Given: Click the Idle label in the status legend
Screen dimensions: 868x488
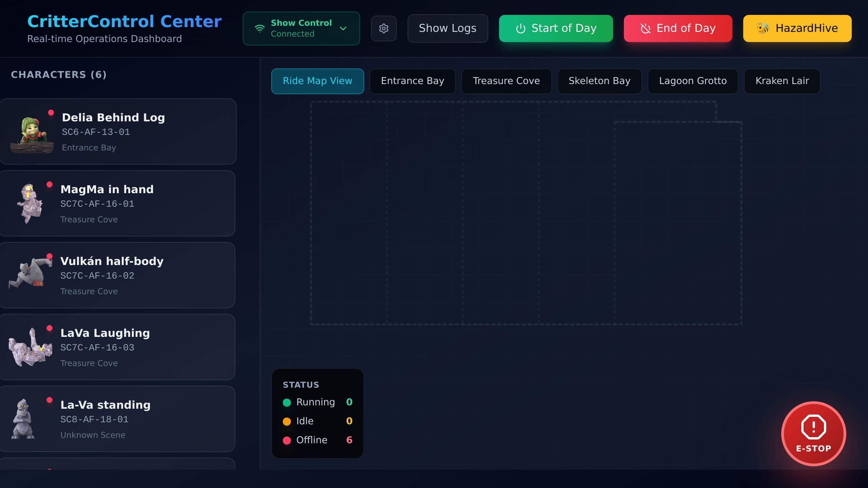Looking at the screenshot, I should [x=305, y=421].
